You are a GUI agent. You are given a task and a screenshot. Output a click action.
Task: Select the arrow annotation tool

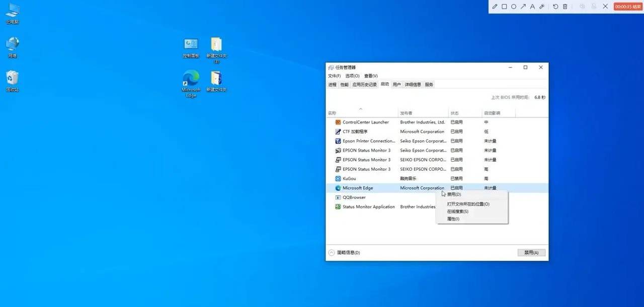point(523,7)
